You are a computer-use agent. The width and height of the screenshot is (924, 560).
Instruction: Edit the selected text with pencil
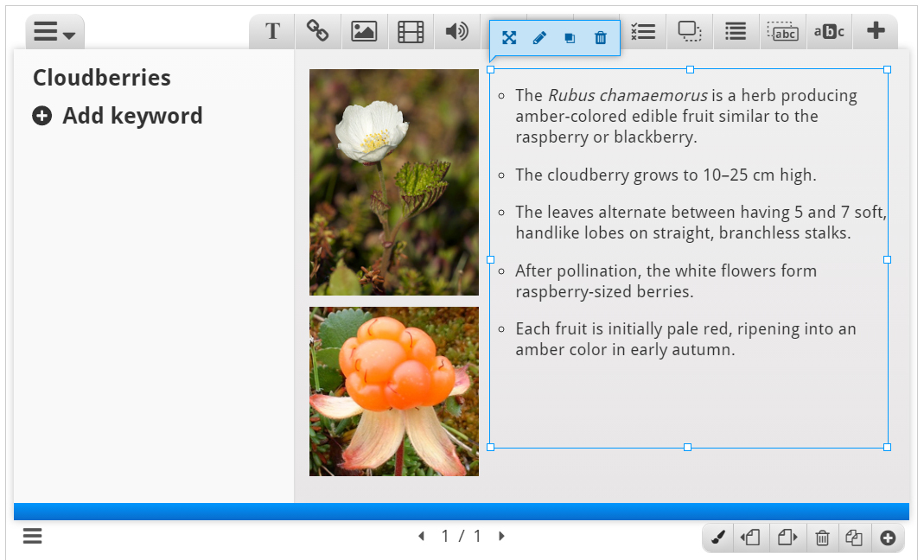click(x=539, y=38)
